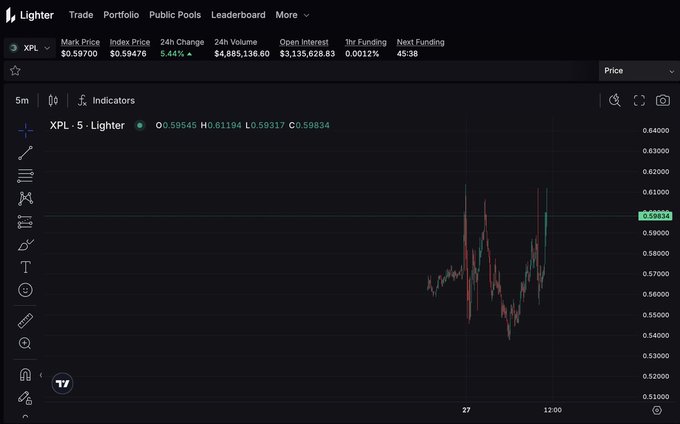
Task: Select the Text annotation tool
Action: [26, 267]
